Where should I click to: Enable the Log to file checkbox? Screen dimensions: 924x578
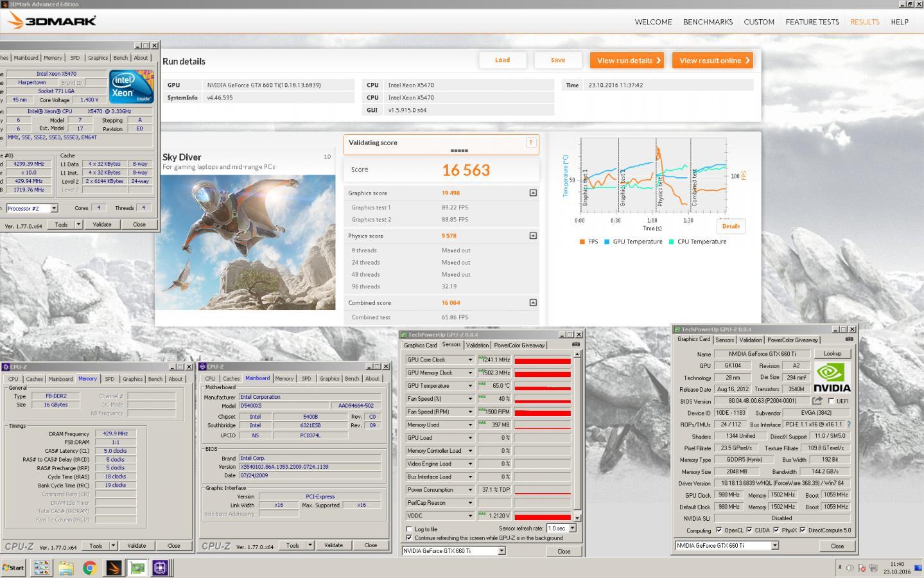(x=409, y=529)
